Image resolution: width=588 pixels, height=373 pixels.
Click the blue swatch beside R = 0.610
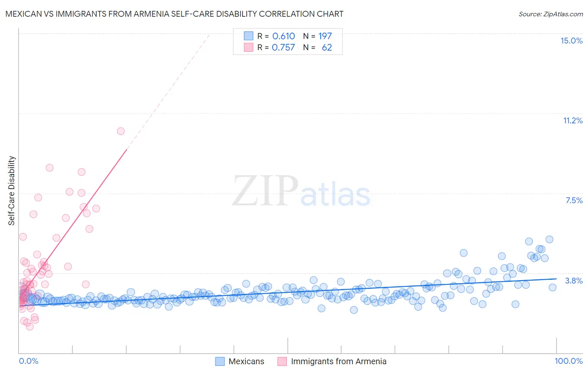[248, 36]
